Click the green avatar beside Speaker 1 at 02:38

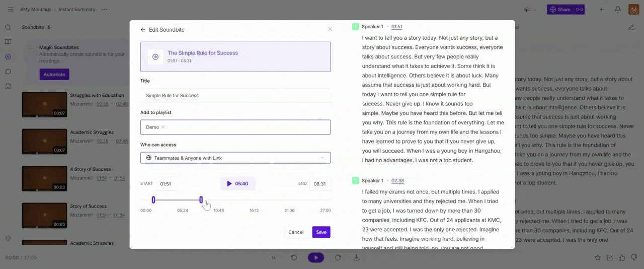[356, 180]
